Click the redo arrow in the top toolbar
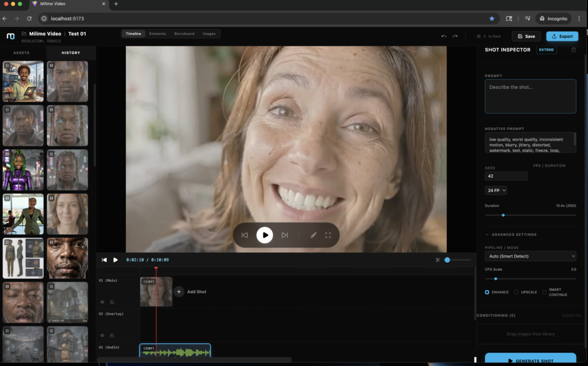The width and height of the screenshot is (588, 366). [455, 36]
